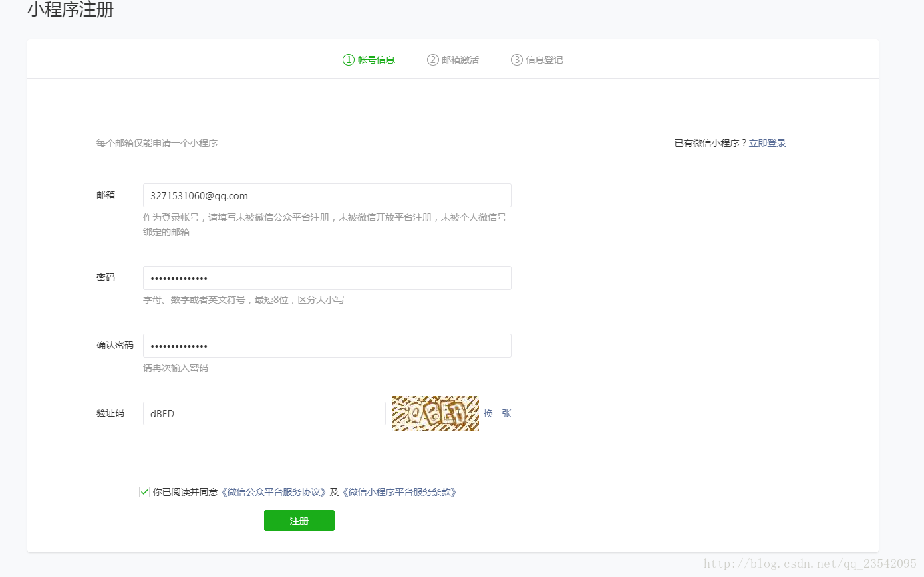Click text 每个邮箱仅能申请一个小程序
The height and width of the screenshot is (577, 924).
tap(157, 143)
